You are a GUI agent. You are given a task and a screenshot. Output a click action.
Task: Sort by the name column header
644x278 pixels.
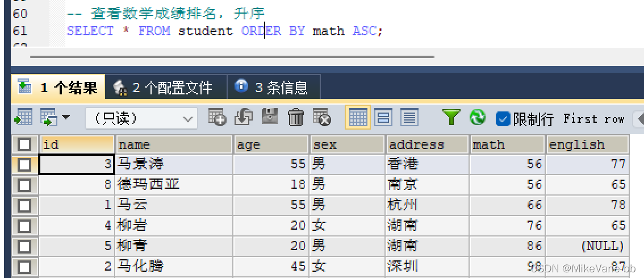tap(174, 144)
